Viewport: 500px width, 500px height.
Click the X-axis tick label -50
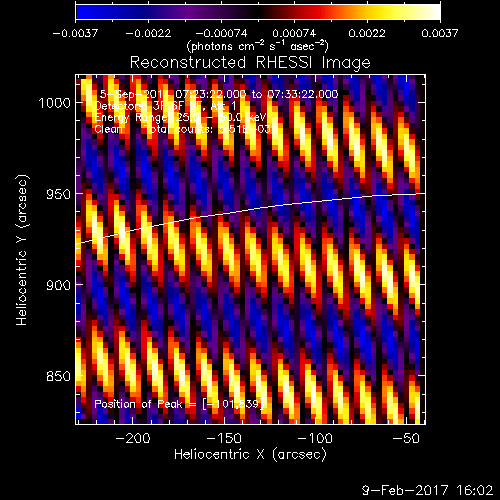coord(406,438)
